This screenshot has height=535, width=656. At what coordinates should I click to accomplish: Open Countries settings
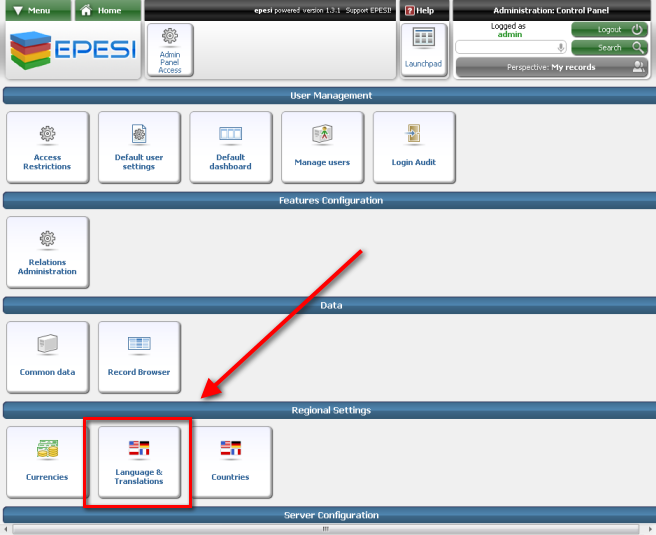click(x=231, y=462)
